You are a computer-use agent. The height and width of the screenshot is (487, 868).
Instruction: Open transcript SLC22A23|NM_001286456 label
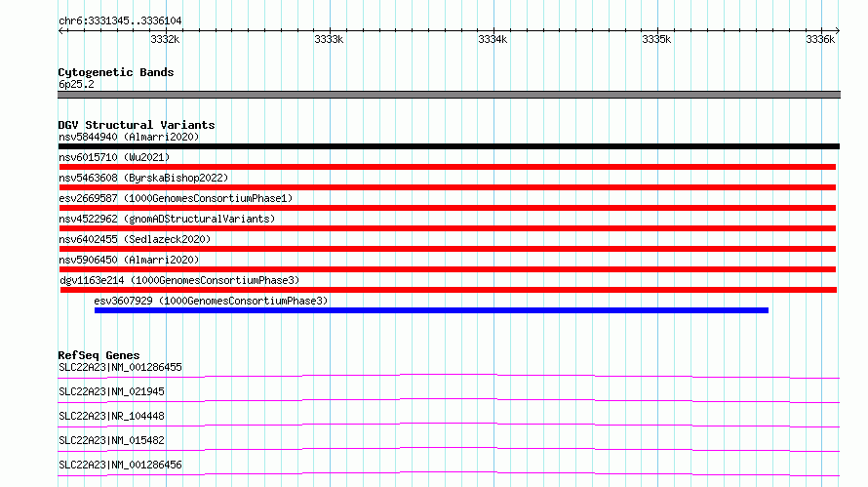coord(120,465)
